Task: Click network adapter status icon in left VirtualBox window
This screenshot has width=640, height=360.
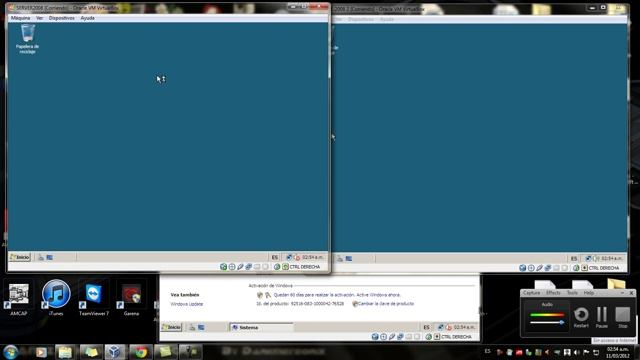Action: point(249,267)
